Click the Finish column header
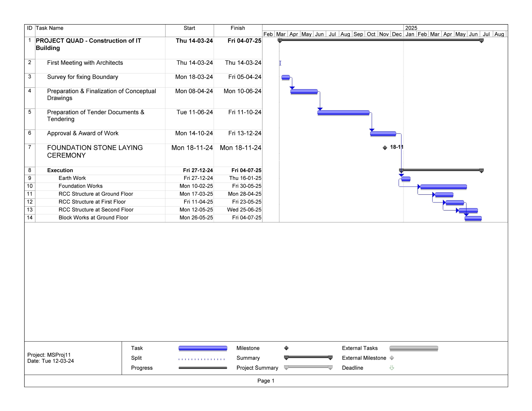The width and height of the screenshot is (532, 411). click(238, 28)
